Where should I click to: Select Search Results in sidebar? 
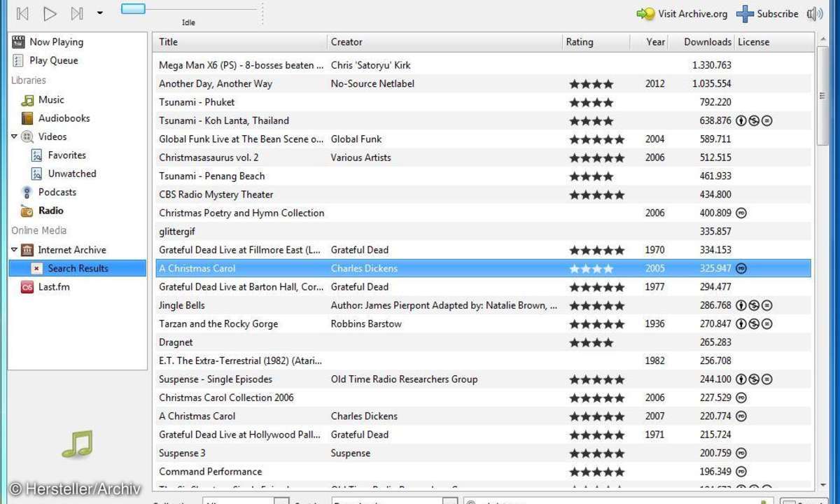[x=78, y=268]
